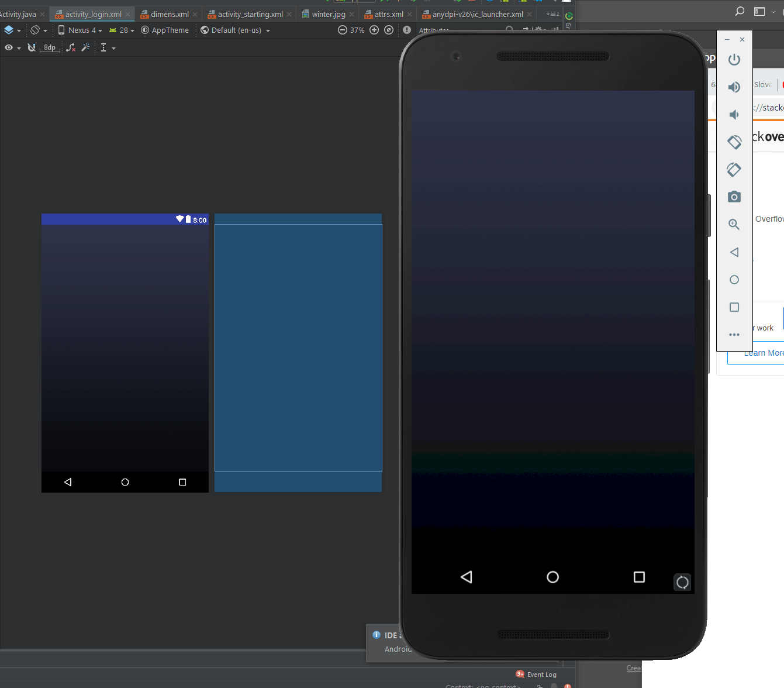The height and width of the screenshot is (688, 784).
Task: Show the hidden editor tabs list
Action: pos(552,14)
